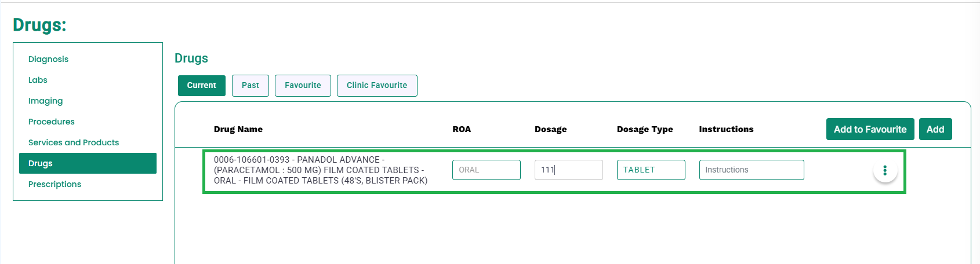Go to Prescriptions in sidebar
Image resolution: width=980 pixels, height=264 pixels.
pyautogui.click(x=55, y=184)
